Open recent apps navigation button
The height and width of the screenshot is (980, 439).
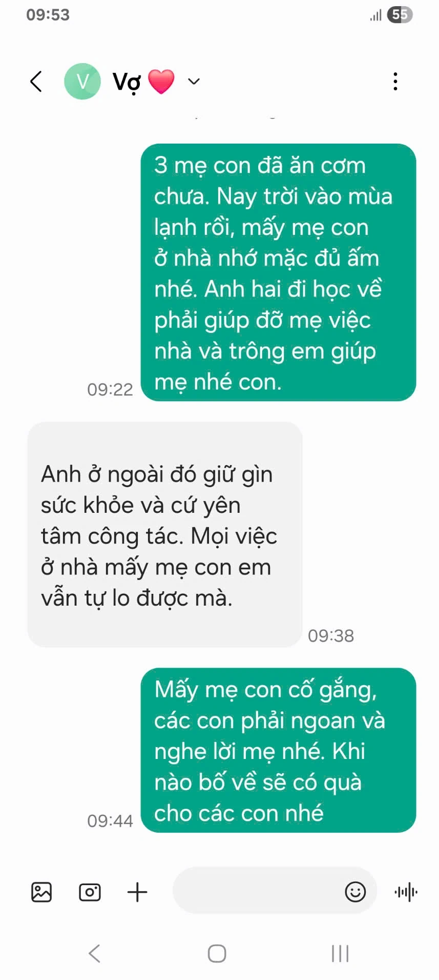click(340, 954)
